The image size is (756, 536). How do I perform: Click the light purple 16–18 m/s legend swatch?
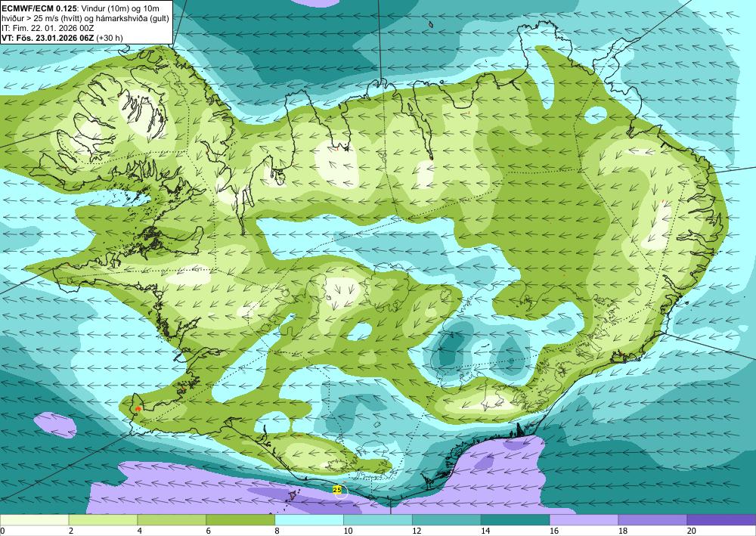584,520
